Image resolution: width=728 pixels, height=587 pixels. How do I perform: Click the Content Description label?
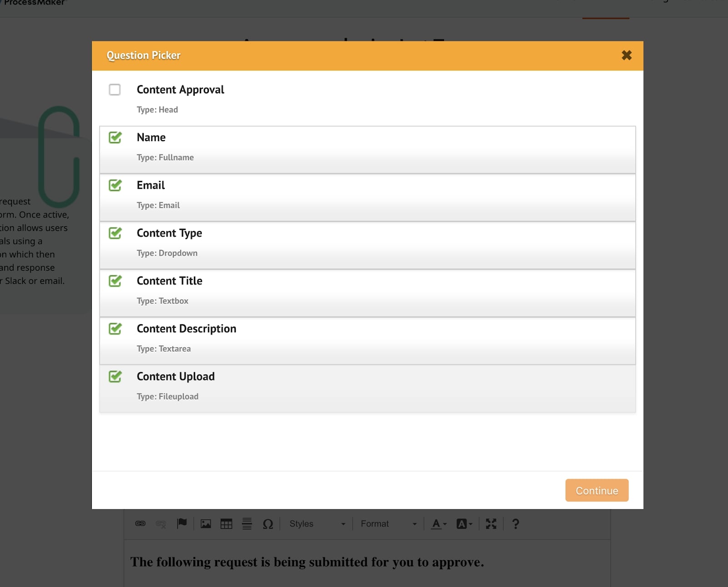187,329
